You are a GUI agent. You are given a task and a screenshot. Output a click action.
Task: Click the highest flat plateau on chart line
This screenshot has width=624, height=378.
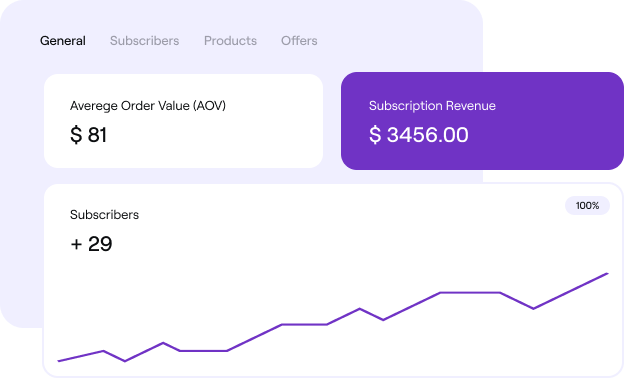(x=470, y=293)
